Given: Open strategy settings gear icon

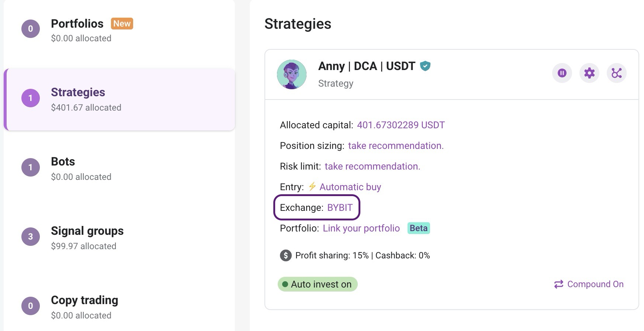Looking at the screenshot, I should (x=589, y=73).
